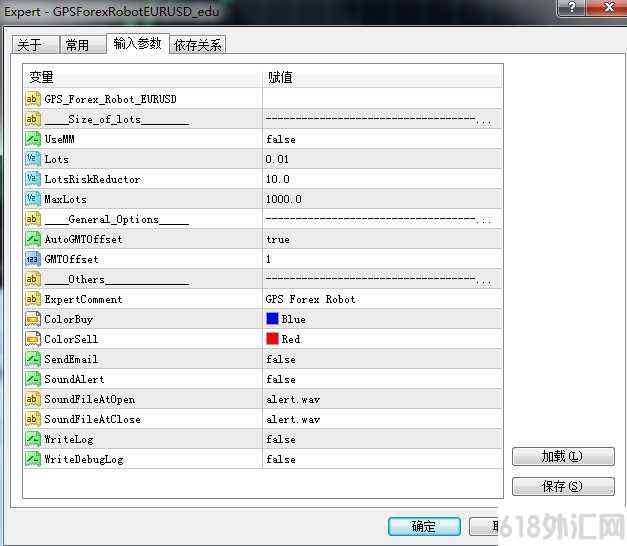Select the SendEmail variable name
This screenshot has height=546, width=627.
point(71,359)
